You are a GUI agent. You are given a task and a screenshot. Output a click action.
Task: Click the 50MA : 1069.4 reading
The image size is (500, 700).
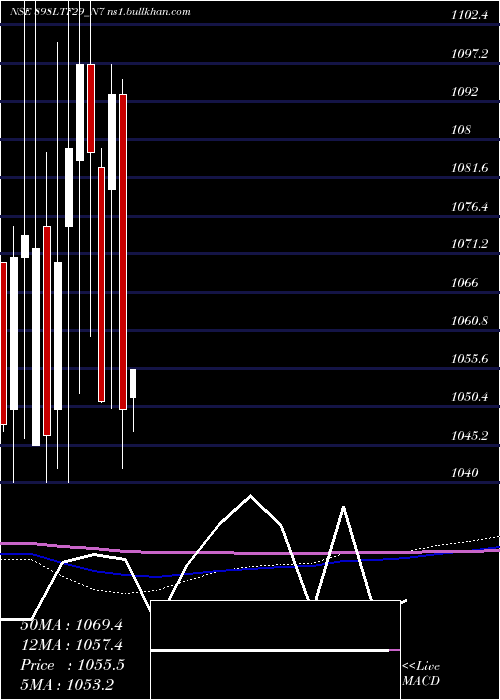point(72,625)
